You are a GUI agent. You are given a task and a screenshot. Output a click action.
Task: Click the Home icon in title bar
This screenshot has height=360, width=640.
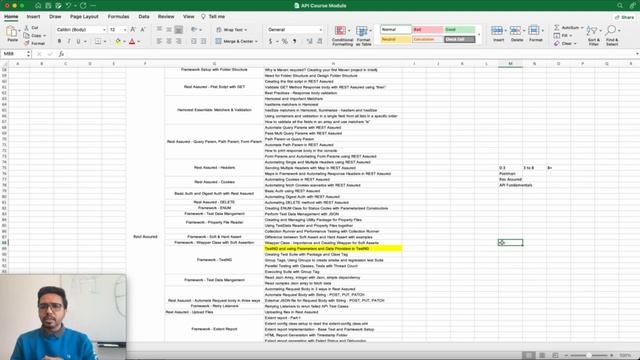(x=38, y=6)
